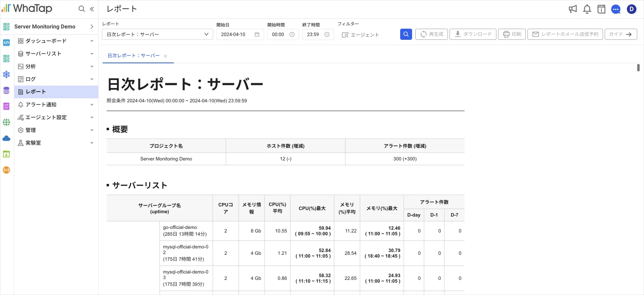Click the ダウンロード download button
The height and width of the screenshot is (295, 644).
coord(473,34)
